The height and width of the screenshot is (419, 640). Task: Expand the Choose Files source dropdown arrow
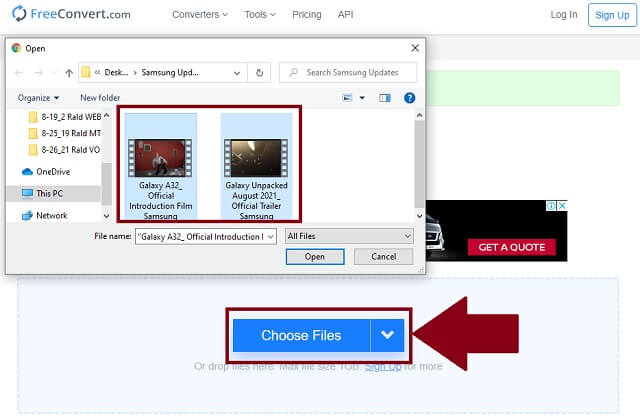pos(387,335)
